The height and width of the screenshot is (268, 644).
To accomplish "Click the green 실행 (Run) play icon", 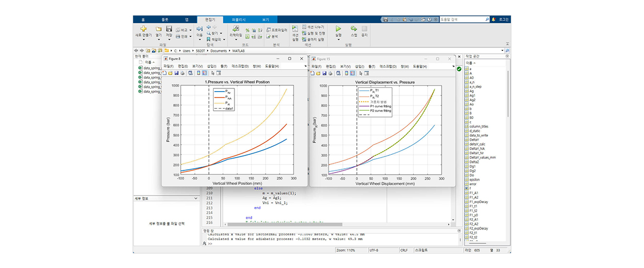I will 338,29.
